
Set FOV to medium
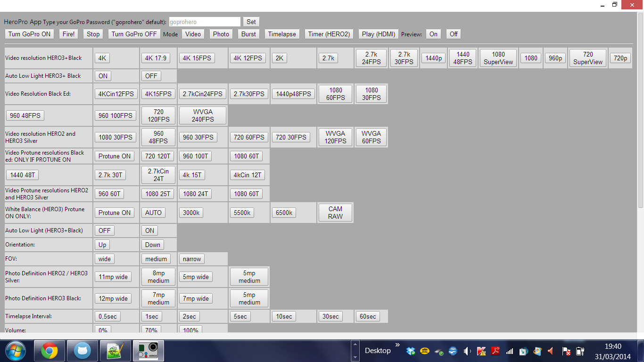[x=156, y=259]
